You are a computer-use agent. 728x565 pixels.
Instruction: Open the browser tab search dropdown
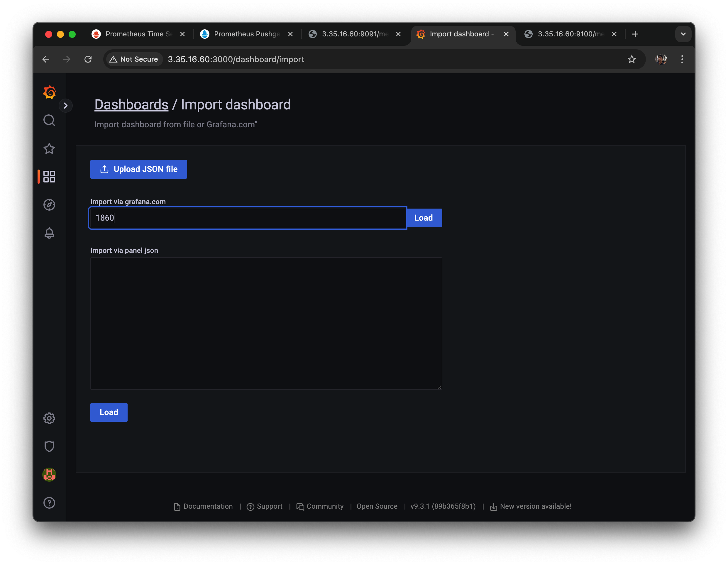pos(683,34)
